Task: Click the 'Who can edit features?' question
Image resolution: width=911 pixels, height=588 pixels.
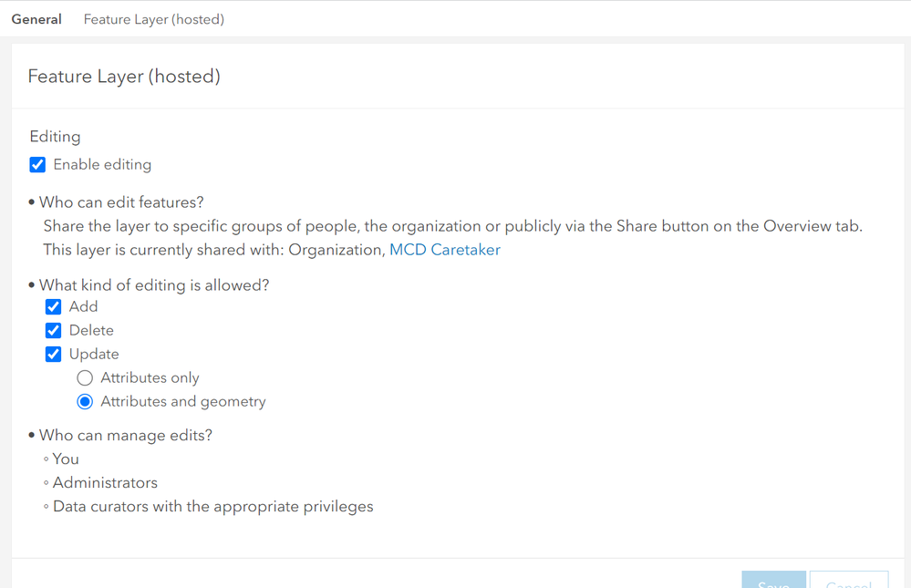Action: pos(121,202)
